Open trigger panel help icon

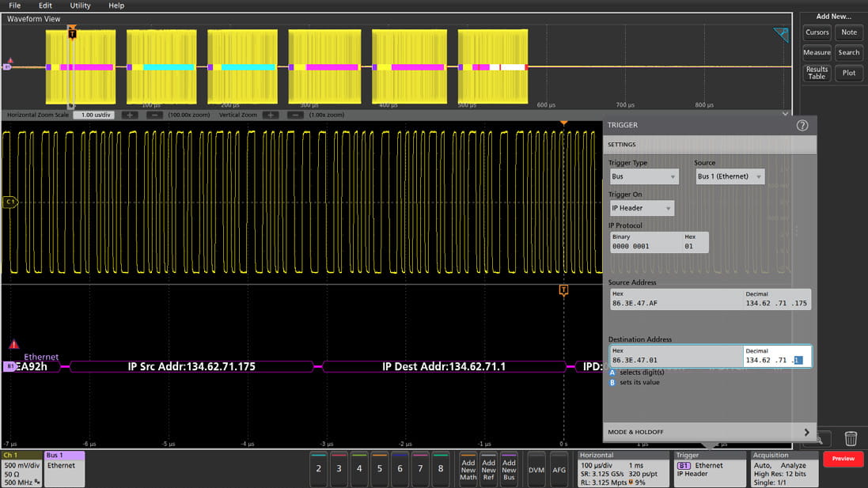pos(802,126)
